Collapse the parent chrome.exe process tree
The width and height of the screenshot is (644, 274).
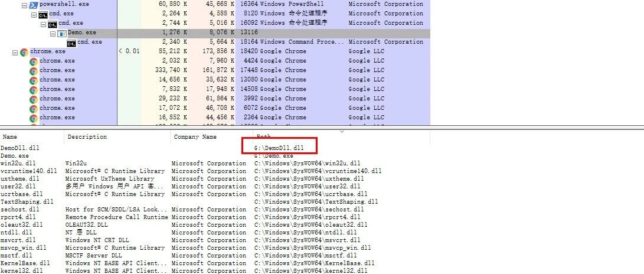15,53
